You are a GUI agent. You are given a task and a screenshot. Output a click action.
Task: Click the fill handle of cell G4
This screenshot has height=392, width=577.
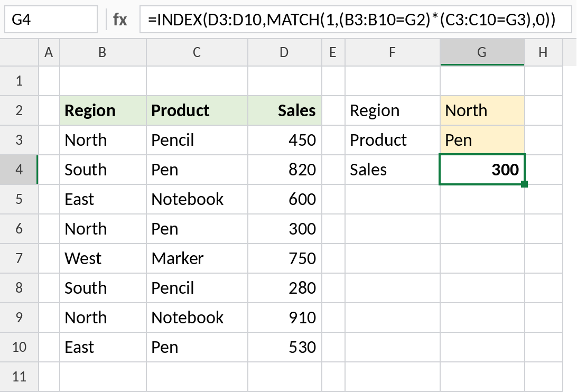525,184
